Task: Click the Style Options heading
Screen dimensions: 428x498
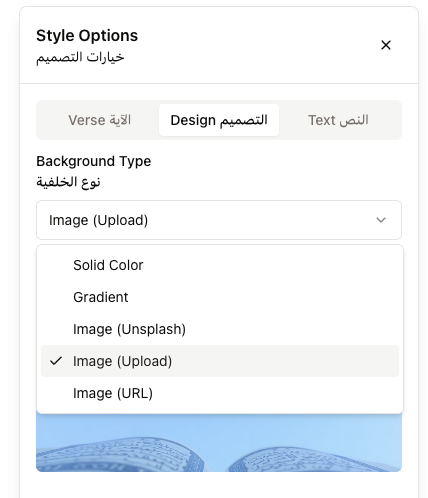Action: (87, 36)
